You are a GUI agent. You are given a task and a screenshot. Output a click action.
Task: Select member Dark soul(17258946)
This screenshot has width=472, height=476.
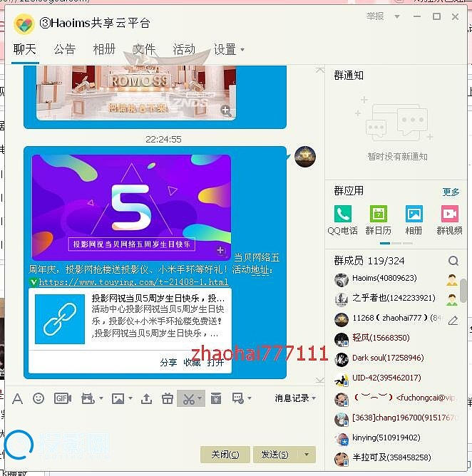pyautogui.click(x=395, y=358)
